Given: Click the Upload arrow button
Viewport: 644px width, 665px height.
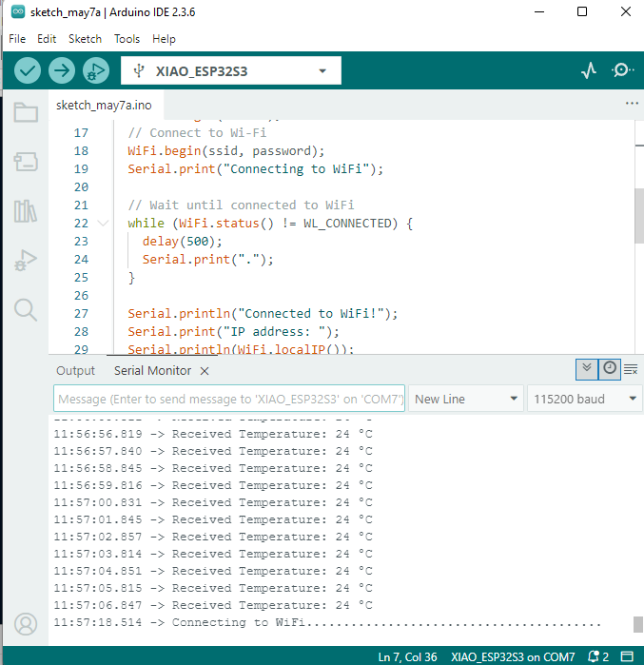Looking at the screenshot, I should (x=62, y=70).
